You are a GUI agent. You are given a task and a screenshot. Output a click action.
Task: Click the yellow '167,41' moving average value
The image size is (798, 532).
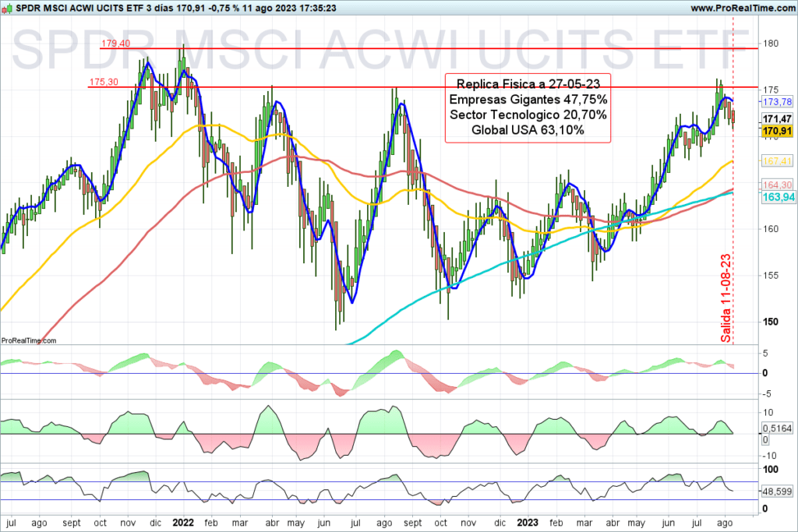point(777,161)
